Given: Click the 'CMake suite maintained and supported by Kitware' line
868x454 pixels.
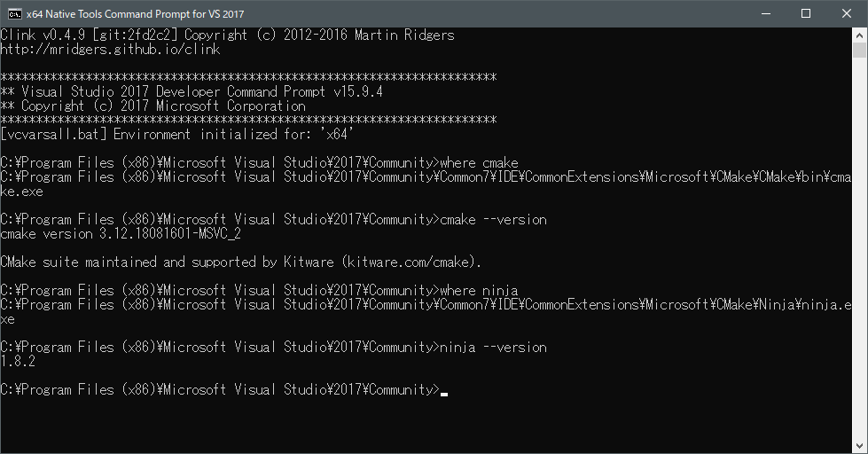Looking at the screenshot, I should (x=241, y=262).
